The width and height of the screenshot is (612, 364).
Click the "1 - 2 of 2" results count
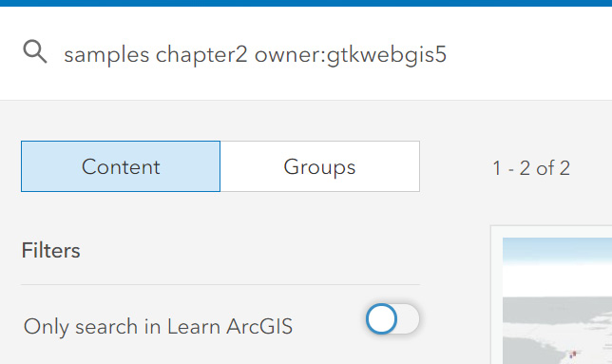click(531, 168)
